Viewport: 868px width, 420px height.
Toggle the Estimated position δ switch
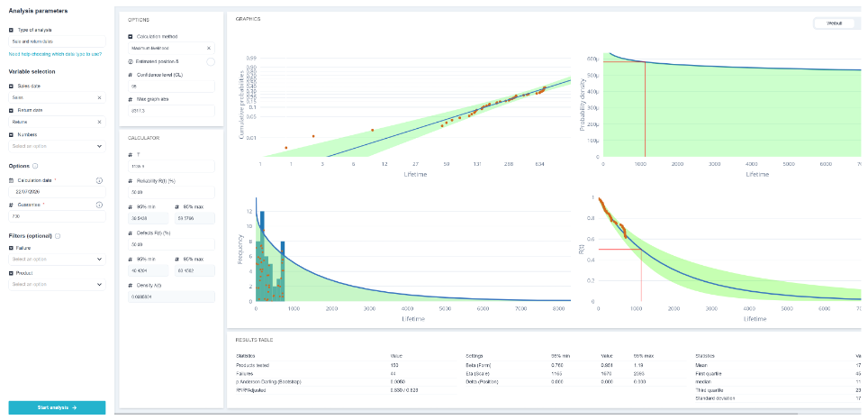[211, 61]
